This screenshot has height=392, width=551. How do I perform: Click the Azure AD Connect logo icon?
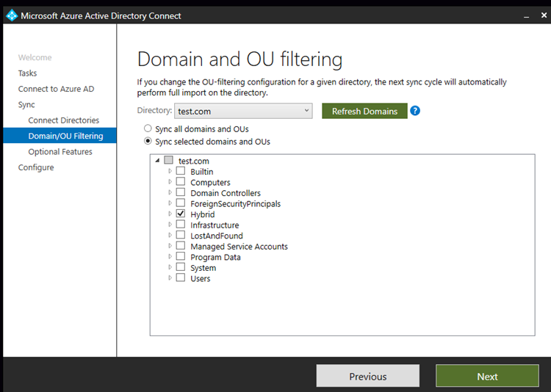pyautogui.click(x=12, y=15)
